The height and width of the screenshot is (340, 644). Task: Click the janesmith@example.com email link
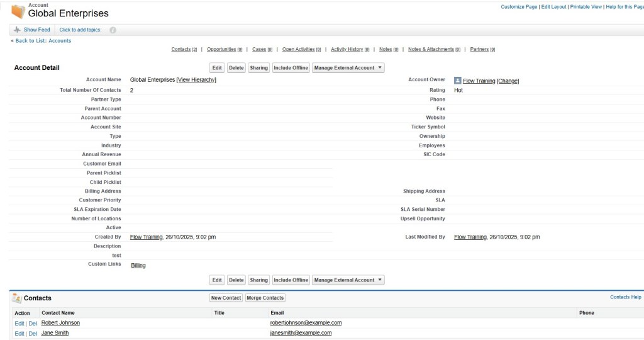tap(301, 333)
